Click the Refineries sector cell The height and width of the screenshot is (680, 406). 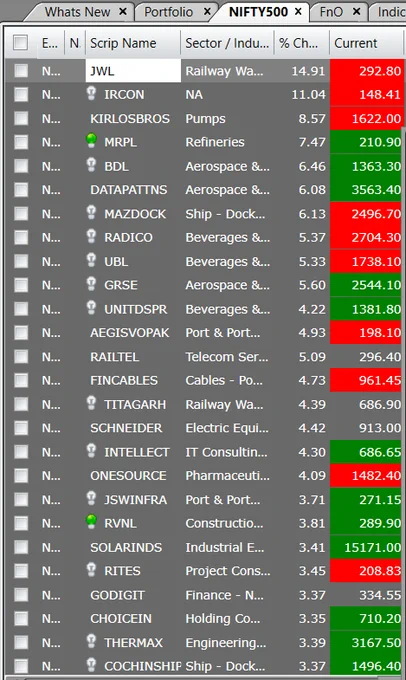tap(215, 142)
